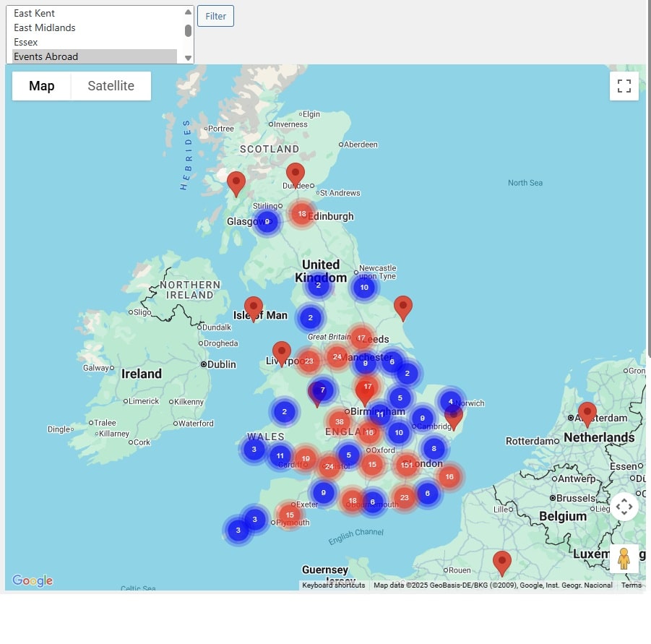The width and height of the screenshot is (651, 644).
Task: Switch to Satellite map view
Action: coord(111,86)
